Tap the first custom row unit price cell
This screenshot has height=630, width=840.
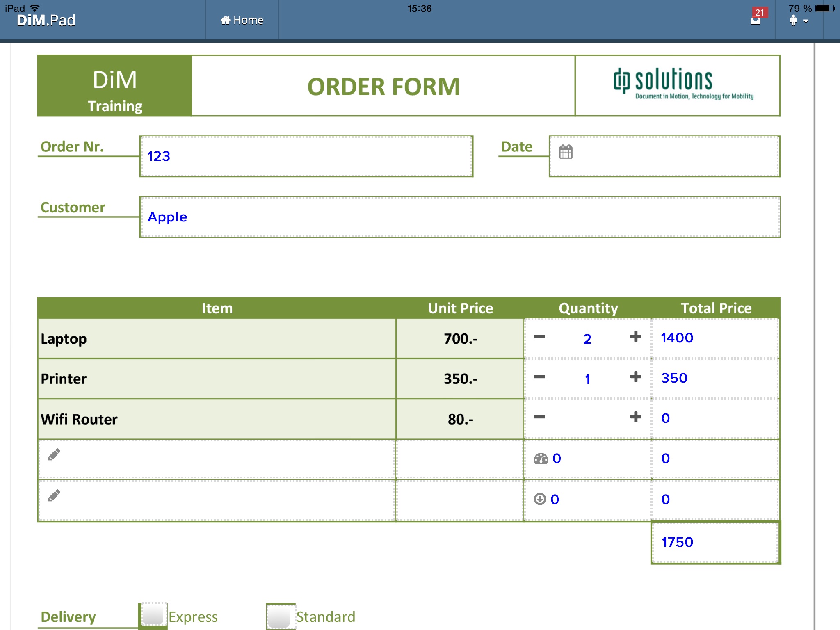click(x=460, y=459)
